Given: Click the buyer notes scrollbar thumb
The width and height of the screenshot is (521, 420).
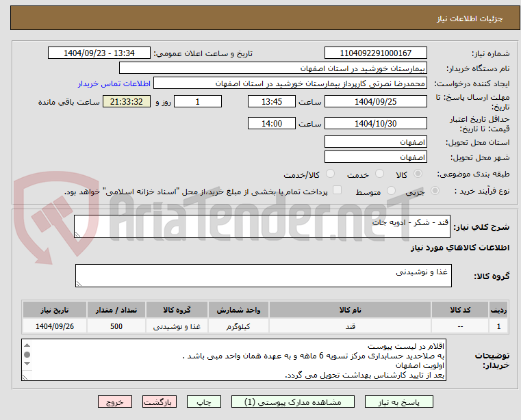Looking at the screenshot, I should (27, 354).
